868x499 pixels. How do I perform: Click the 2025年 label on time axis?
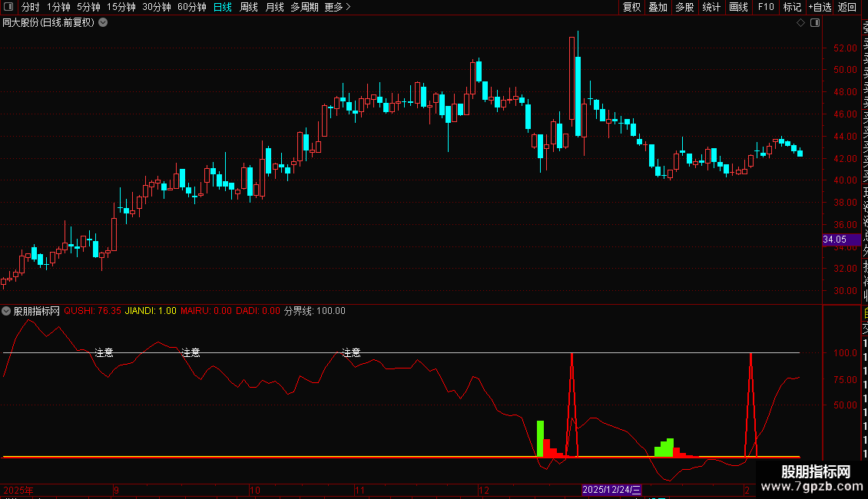point(18,490)
